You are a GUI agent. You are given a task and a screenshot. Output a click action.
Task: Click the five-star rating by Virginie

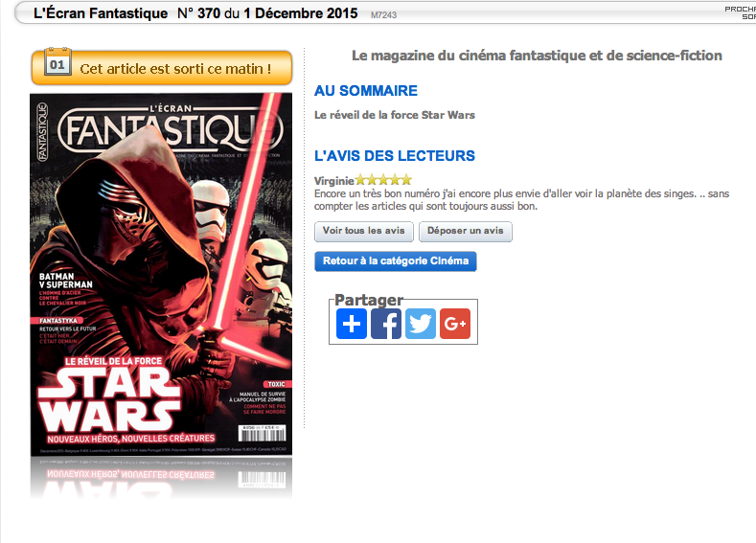pyautogui.click(x=383, y=180)
